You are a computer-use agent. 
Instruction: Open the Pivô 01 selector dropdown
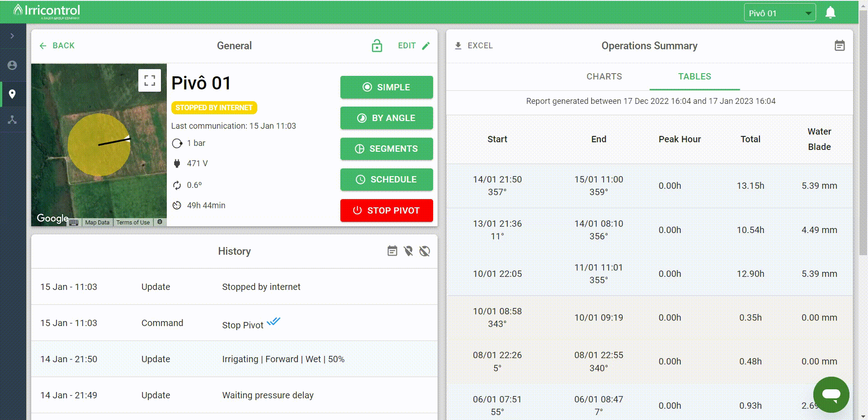pyautogui.click(x=780, y=13)
